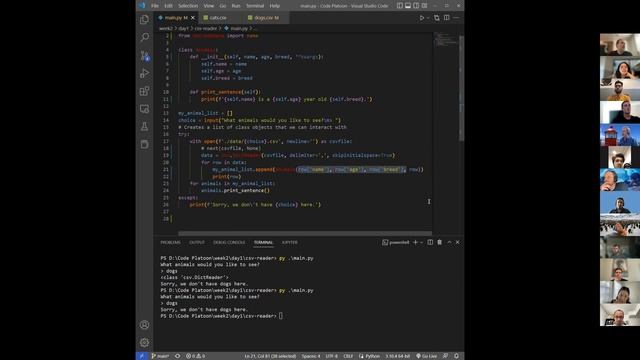This screenshot has height=360, width=640.
Task: Click the main branch in the status bar
Action: (x=160, y=356)
